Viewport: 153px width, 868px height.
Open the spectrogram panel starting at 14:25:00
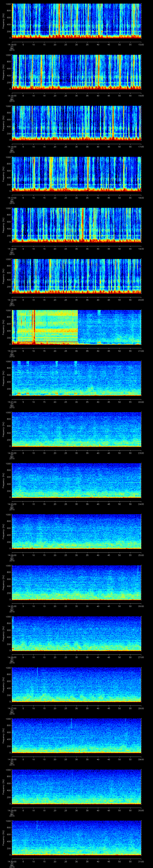point(77,583)
